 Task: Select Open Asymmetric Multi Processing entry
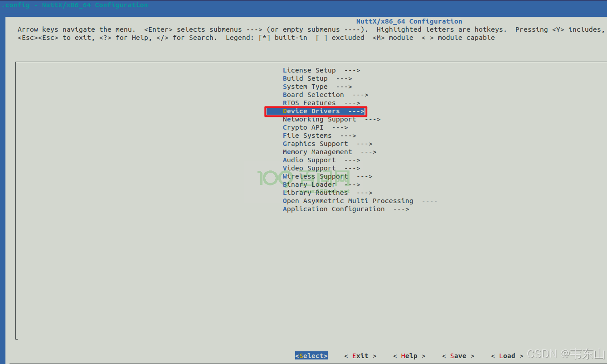[360, 201]
